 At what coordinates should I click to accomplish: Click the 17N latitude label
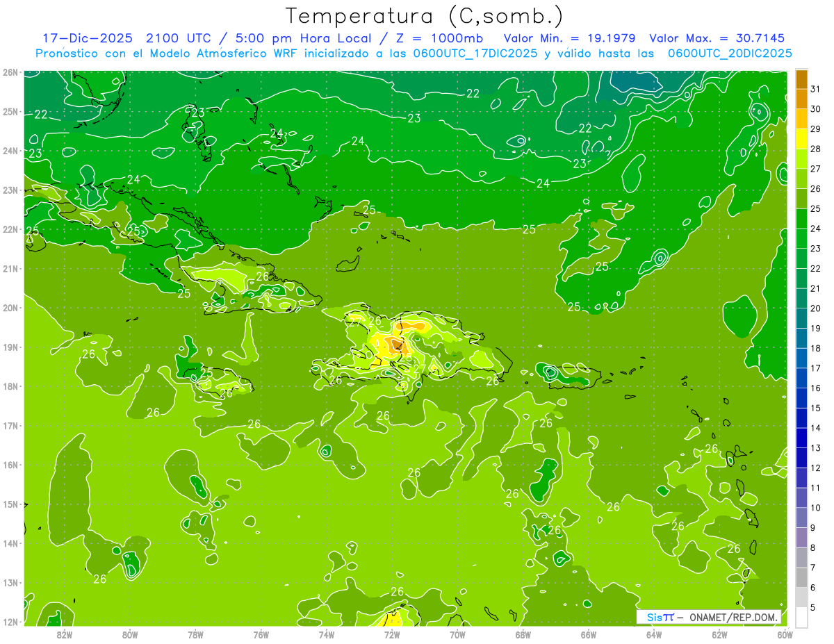[x=10, y=426]
